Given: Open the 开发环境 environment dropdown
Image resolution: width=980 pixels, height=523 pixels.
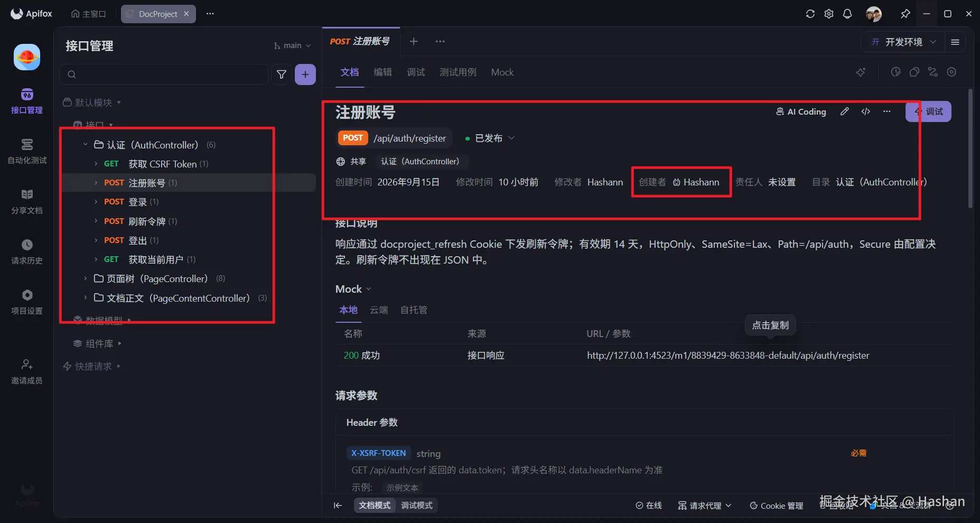Looking at the screenshot, I should click(904, 42).
